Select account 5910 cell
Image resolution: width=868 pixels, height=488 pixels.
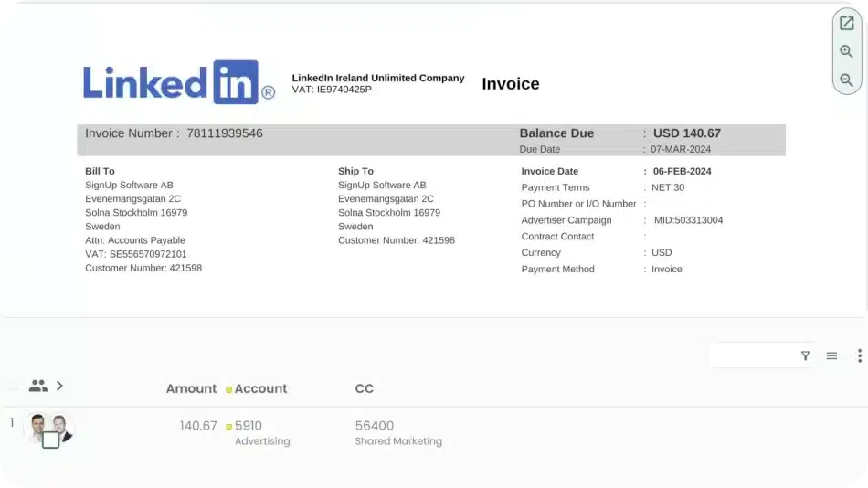(248, 426)
